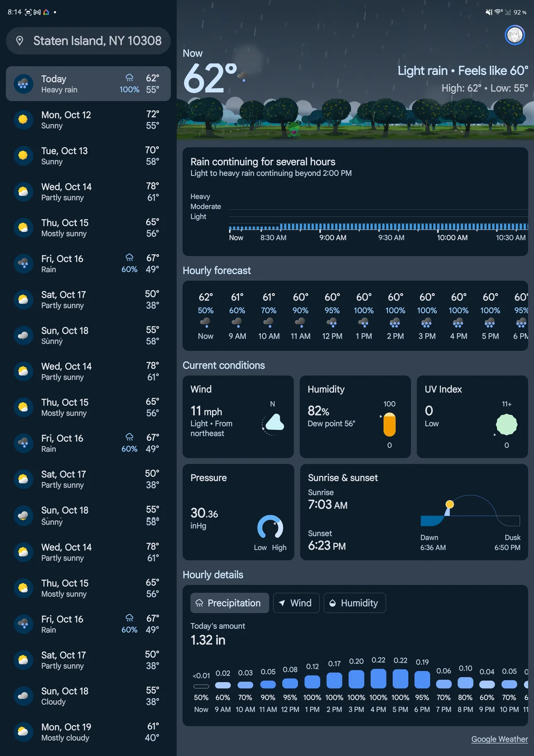
Task: Open the Pressure conditions card
Action: click(238, 512)
